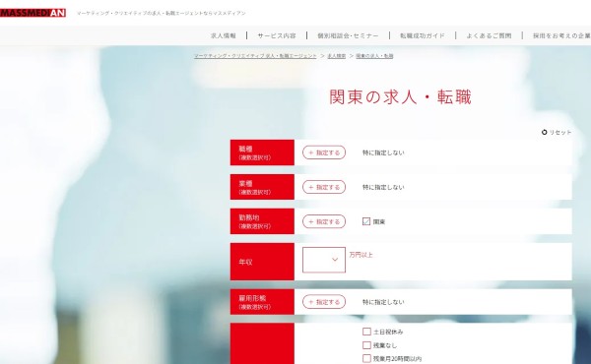Click 特に指定しない text in 業種 row

pos(383,187)
